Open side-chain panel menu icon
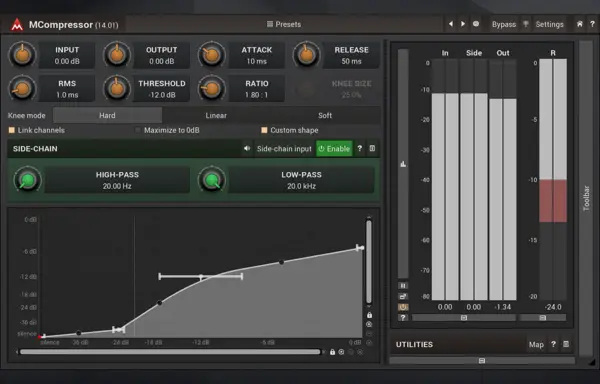The height and width of the screenshot is (384, 600). [x=372, y=148]
